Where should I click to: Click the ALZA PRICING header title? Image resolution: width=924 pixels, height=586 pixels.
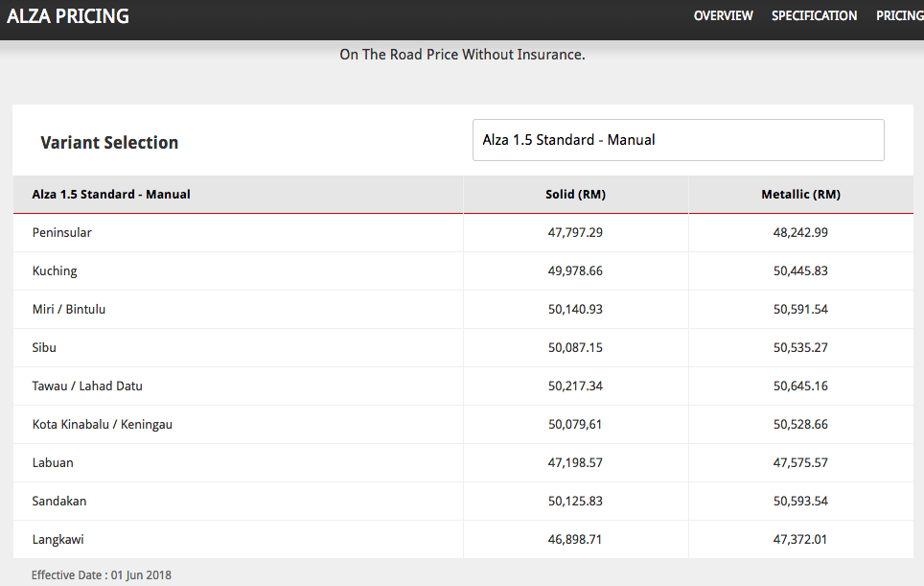[68, 17]
